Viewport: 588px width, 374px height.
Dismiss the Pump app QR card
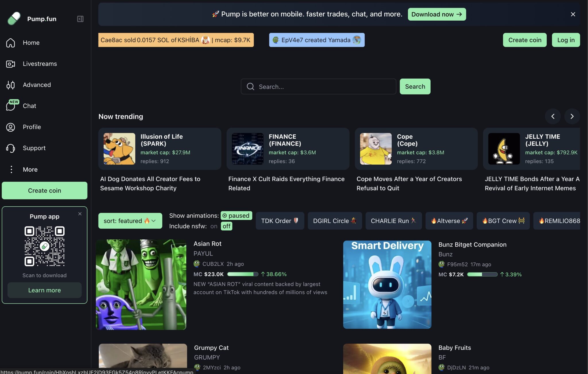click(80, 214)
